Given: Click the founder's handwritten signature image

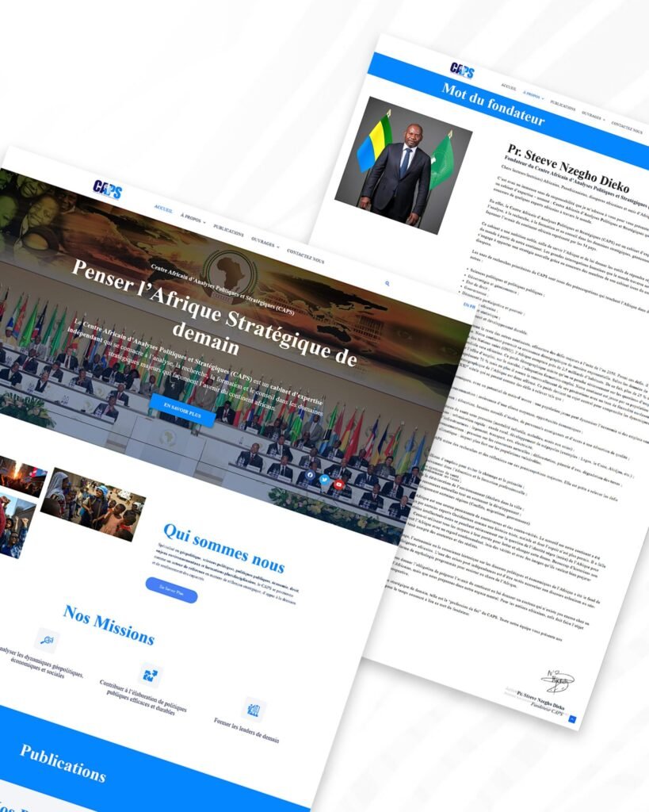Looking at the screenshot, I should pyautogui.click(x=557, y=681).
